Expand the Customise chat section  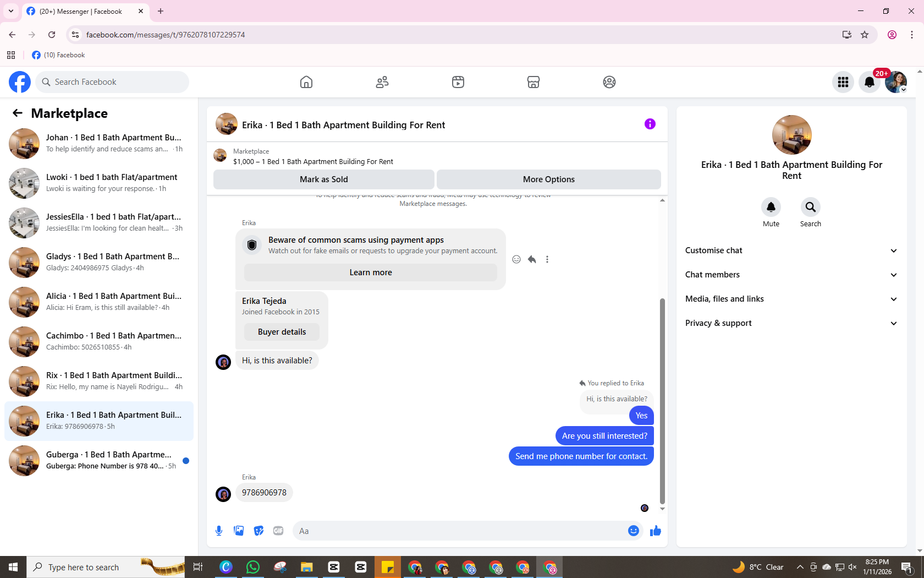(x=792, y=250)
